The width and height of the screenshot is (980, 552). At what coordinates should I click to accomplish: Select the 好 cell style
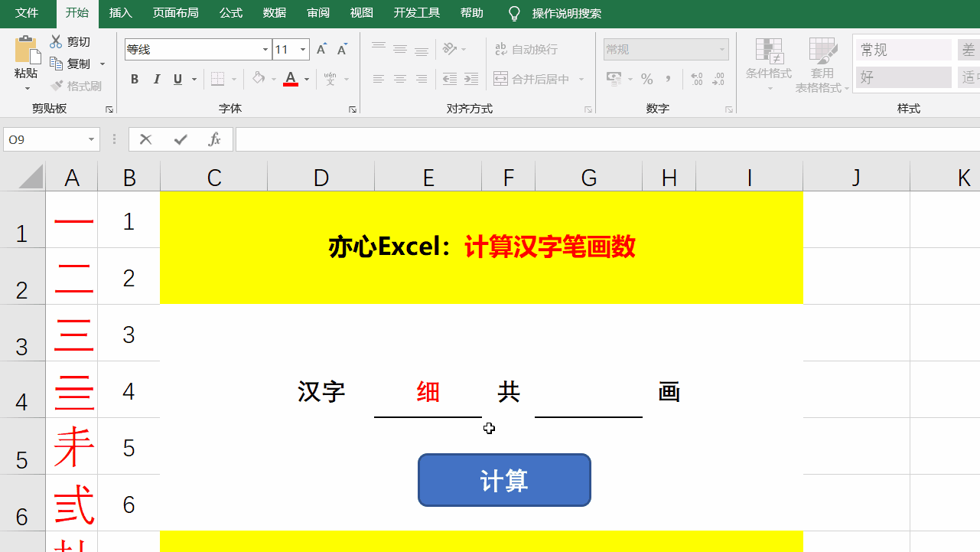(x=903, y=77)
